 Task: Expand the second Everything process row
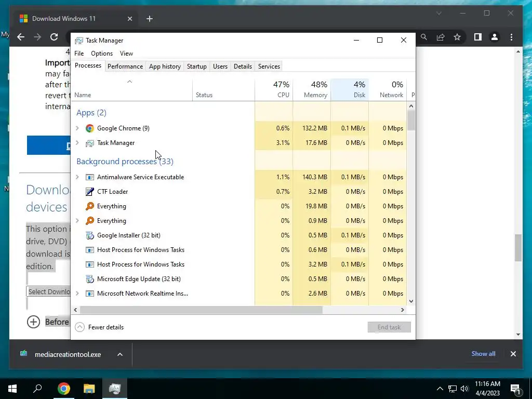(77, 221)
